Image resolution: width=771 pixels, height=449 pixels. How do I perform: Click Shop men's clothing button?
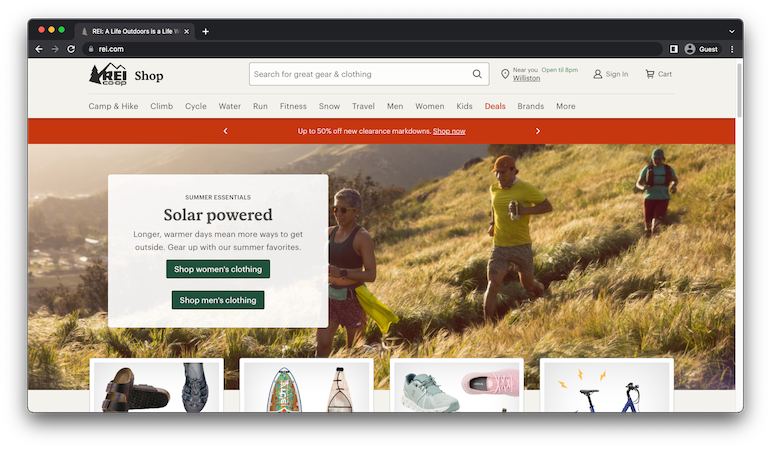point(218,300)
